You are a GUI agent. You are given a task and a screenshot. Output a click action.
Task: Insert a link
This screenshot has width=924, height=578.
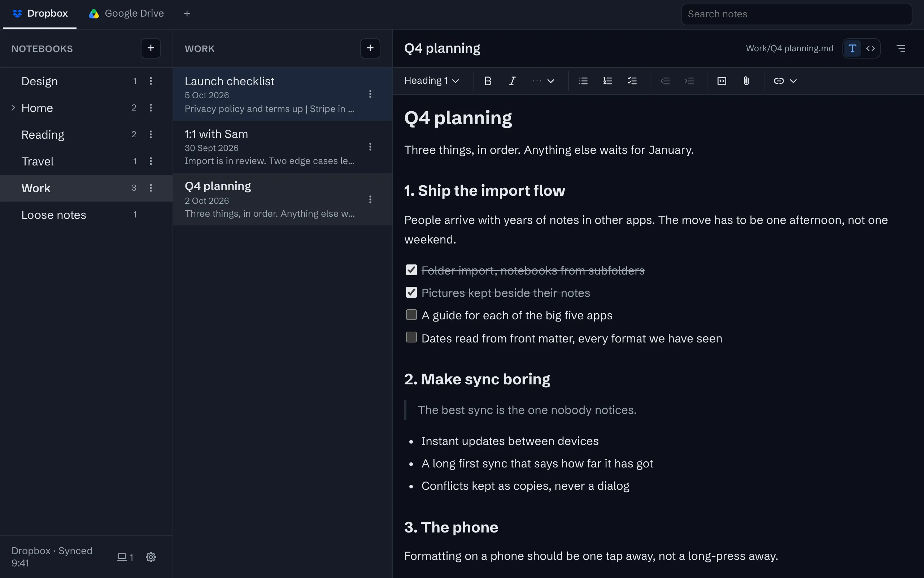point(779,81)
